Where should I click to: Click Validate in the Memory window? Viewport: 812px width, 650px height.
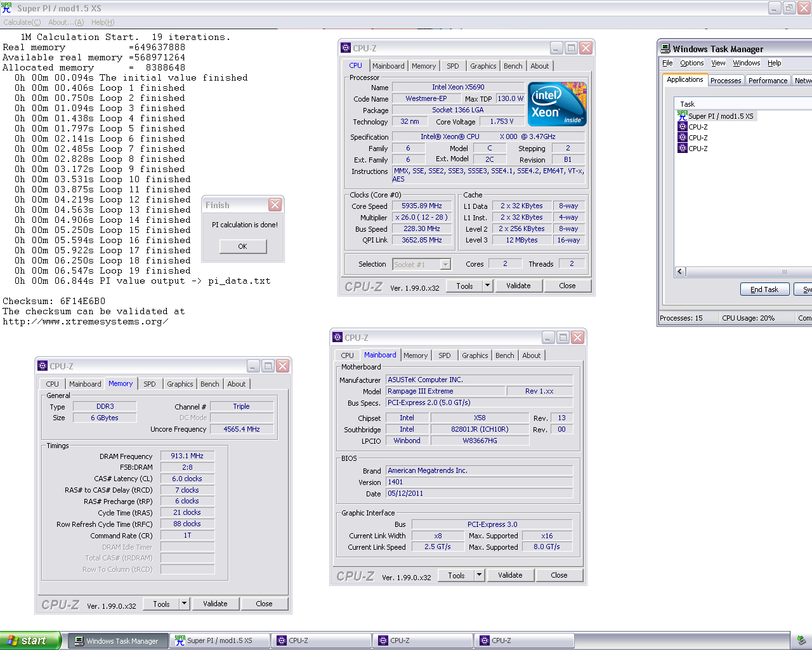click(215, 604)
